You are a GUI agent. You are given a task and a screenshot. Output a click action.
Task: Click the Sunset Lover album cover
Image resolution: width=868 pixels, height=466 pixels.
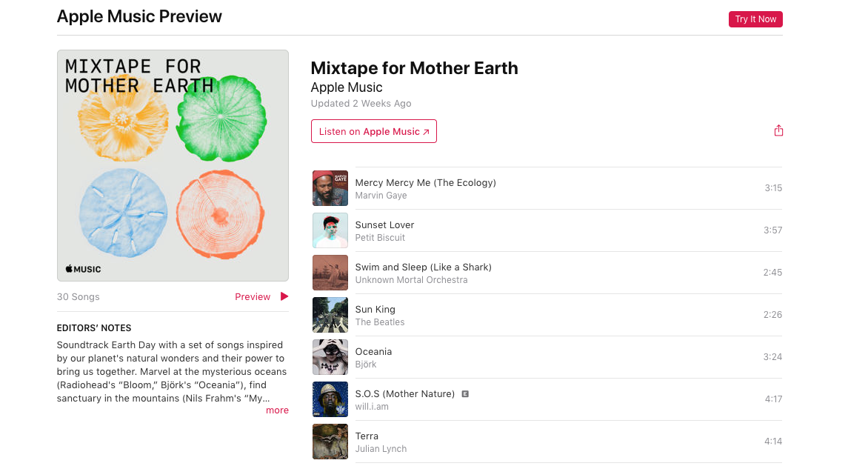[x=330, y=230]
